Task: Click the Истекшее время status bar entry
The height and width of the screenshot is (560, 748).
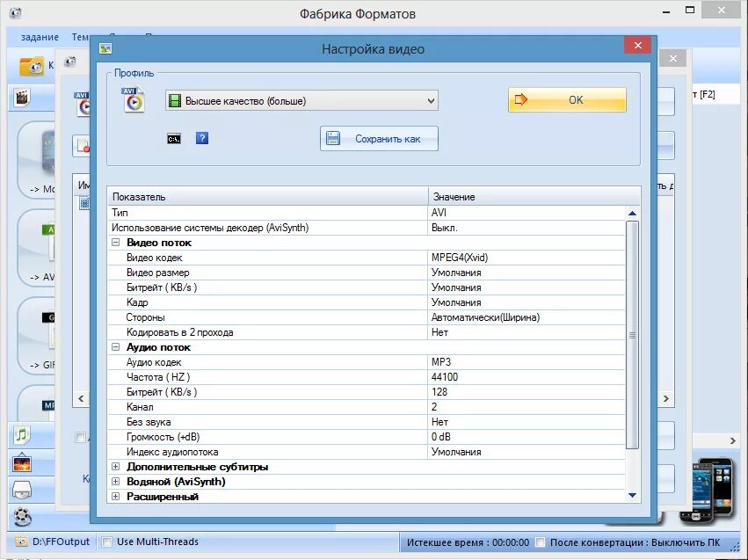Action: point(468,542)
